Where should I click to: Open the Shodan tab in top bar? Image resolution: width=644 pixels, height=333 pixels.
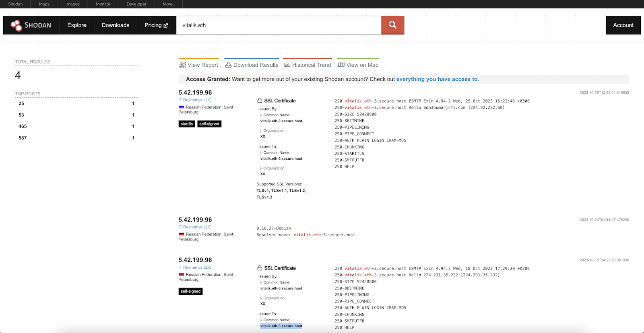click(x=15, y=4)
